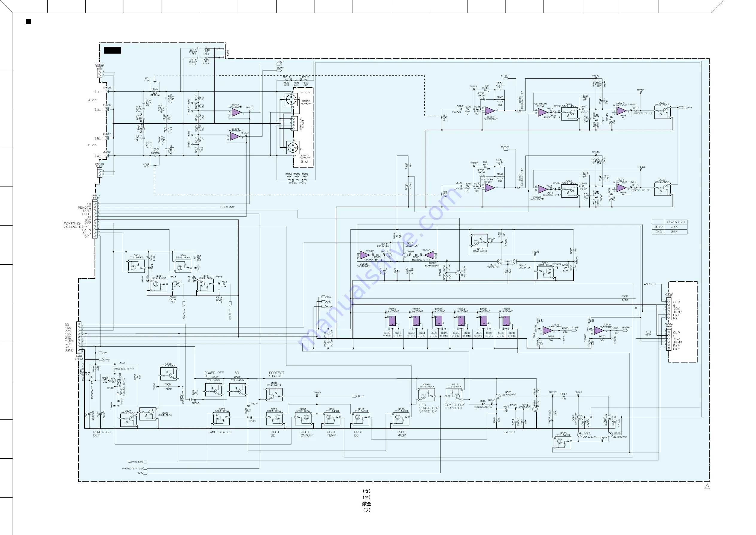Select the Q619 DTA114EKA transistor block
Screen dimensions: 756x535
tap(479, 240)
